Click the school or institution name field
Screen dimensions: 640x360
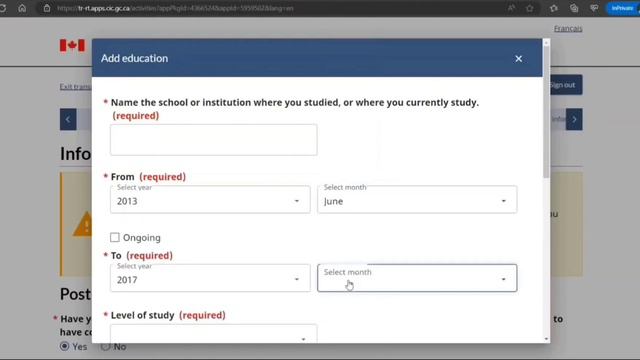pyautogui.click(x=213, y=140)
